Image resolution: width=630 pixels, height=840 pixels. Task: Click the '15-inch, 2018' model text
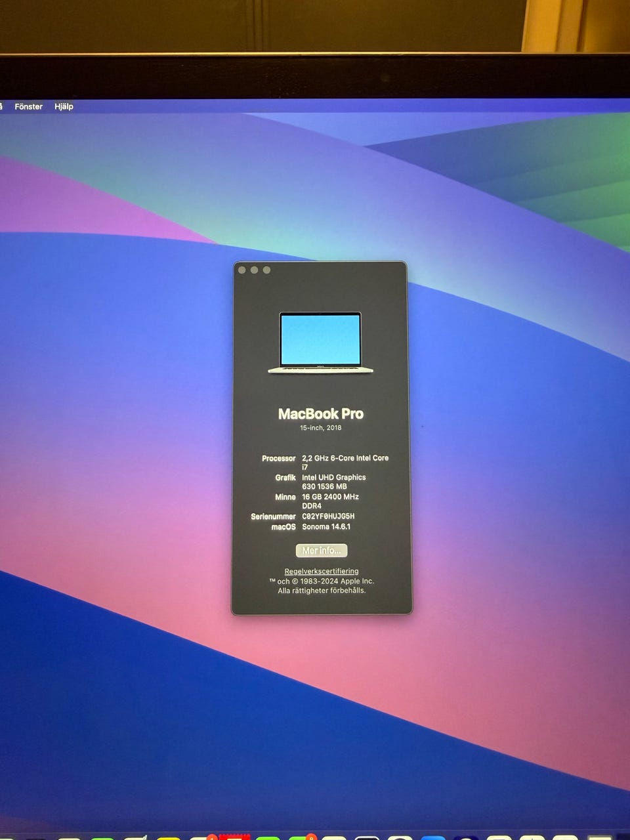click(x=321, y=428)
